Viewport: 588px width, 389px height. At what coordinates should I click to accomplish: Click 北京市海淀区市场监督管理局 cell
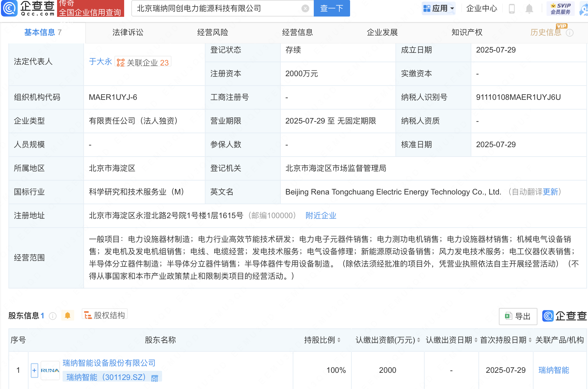[x=336, y=168]
